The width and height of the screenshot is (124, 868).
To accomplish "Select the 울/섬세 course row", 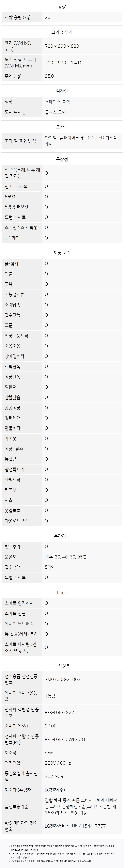I will (x=62, y=264).
